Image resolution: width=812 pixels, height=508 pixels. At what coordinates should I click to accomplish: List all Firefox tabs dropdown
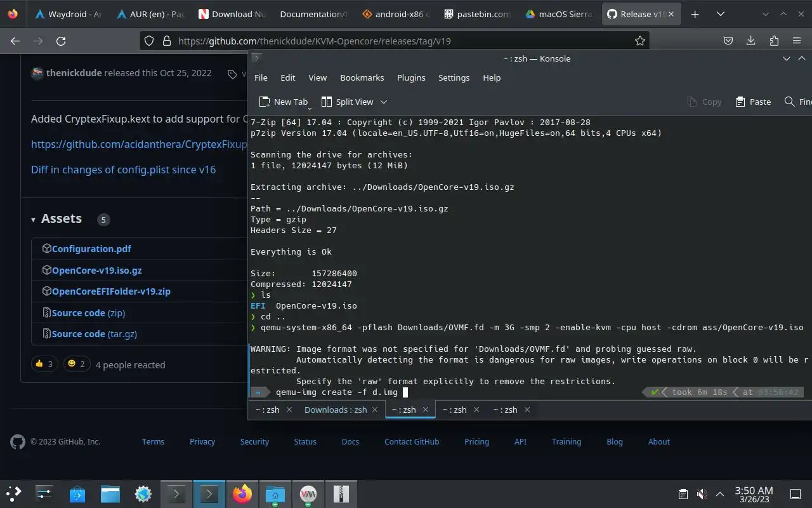coord(721,14)
